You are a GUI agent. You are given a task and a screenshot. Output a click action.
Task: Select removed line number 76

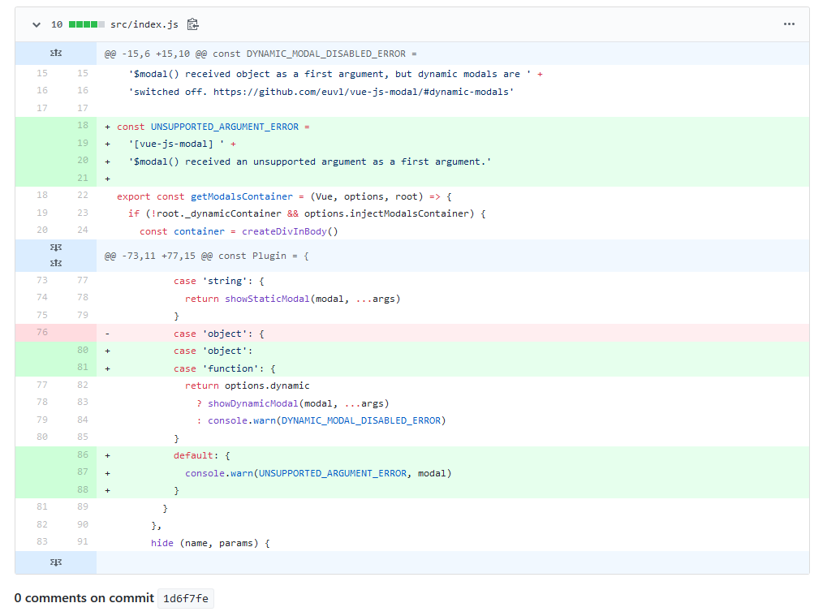pyautogui.click(x=42, y=332)
